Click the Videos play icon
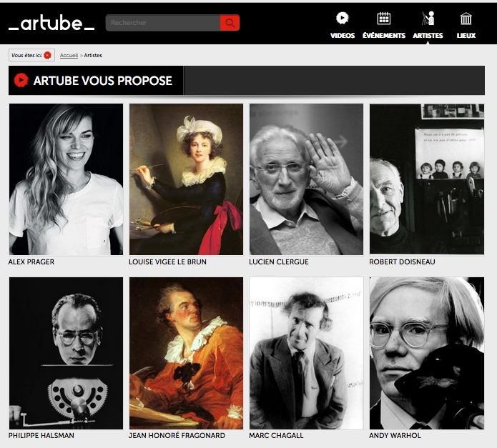Screen dimensions: 497x448 [343, 18]
